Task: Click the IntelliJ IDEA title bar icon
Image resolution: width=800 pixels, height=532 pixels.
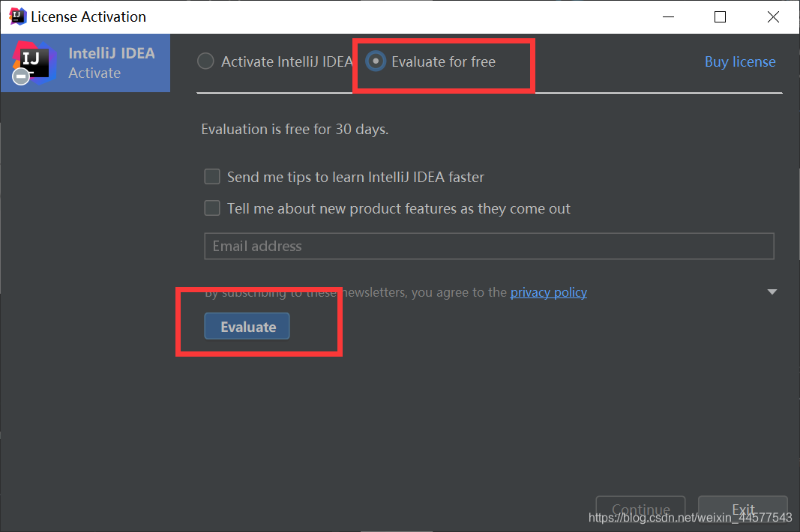Action: coord(17,16)
